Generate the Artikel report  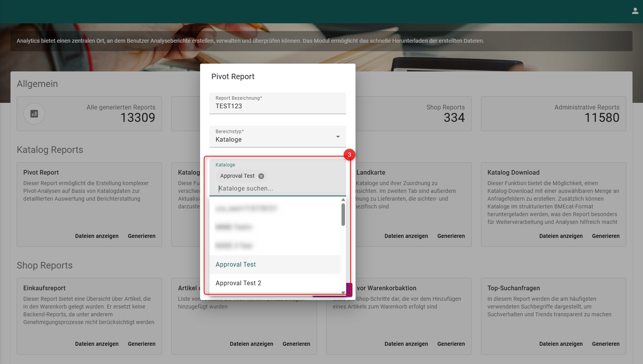click(x=296, y=344)
